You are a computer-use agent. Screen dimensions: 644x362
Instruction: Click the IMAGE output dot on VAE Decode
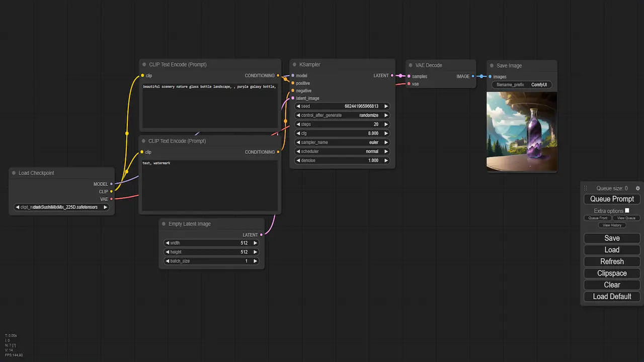tap(472, 76)
